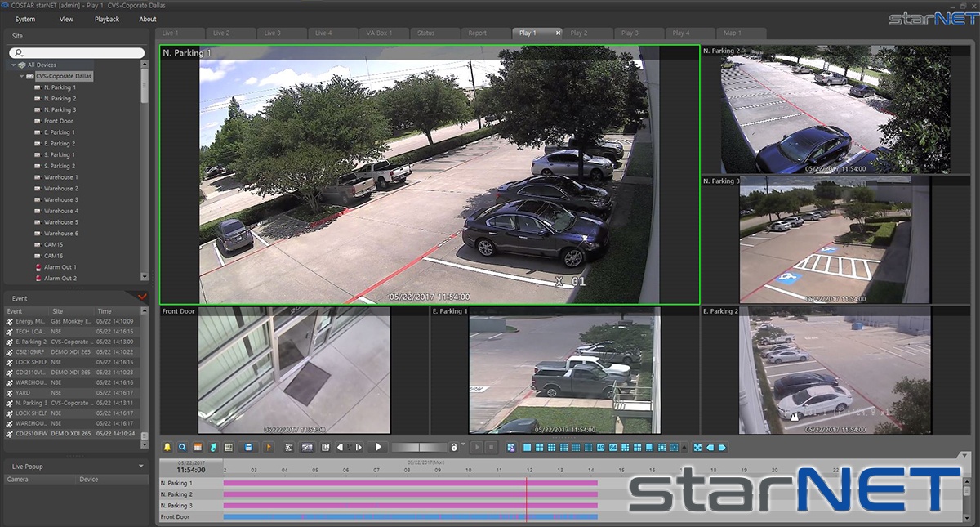
Task: Click the blue save/export disk icon
Action: pos(249,448)
